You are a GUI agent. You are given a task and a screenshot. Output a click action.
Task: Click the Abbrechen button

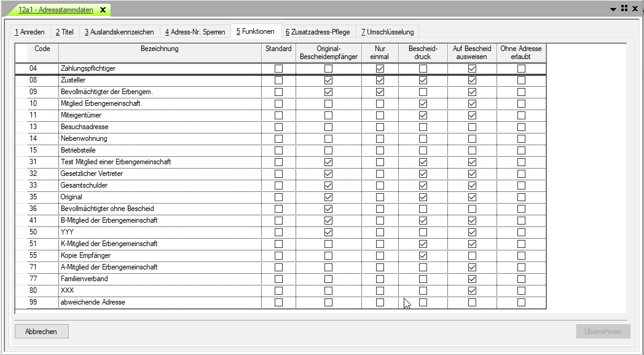41,332
